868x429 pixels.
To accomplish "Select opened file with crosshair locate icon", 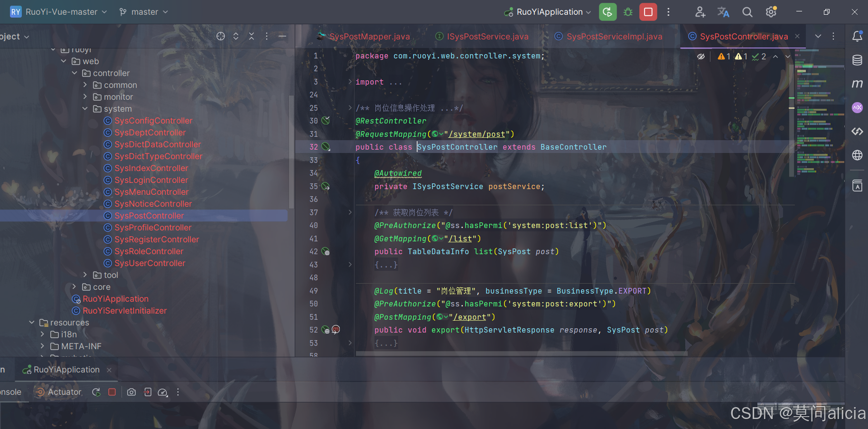I will click(221, 36).
